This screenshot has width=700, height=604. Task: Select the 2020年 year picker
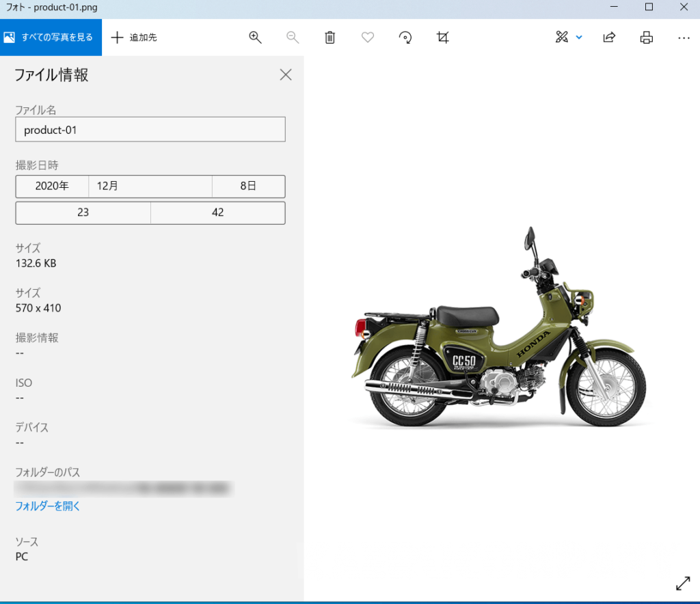(x=52, y=187)
